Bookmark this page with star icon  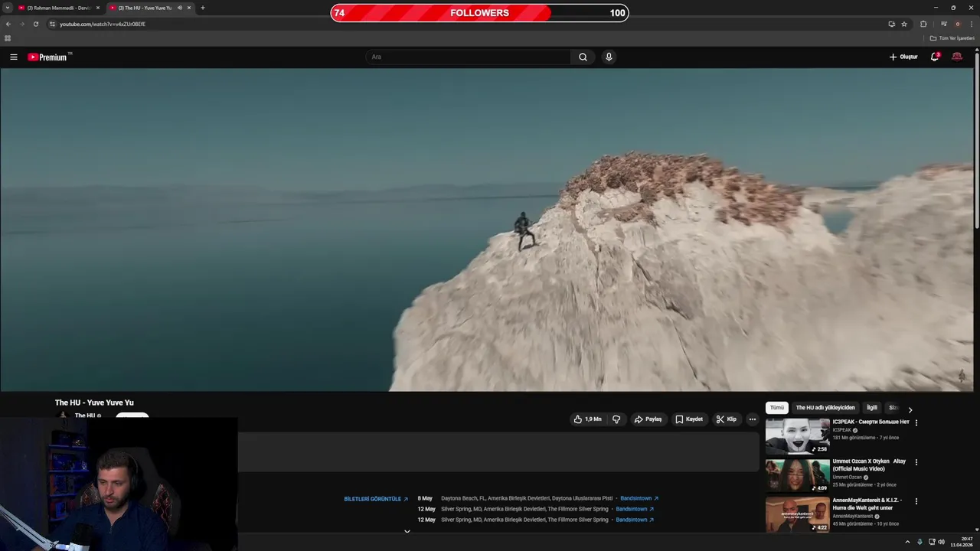click(x=904, y=24)
